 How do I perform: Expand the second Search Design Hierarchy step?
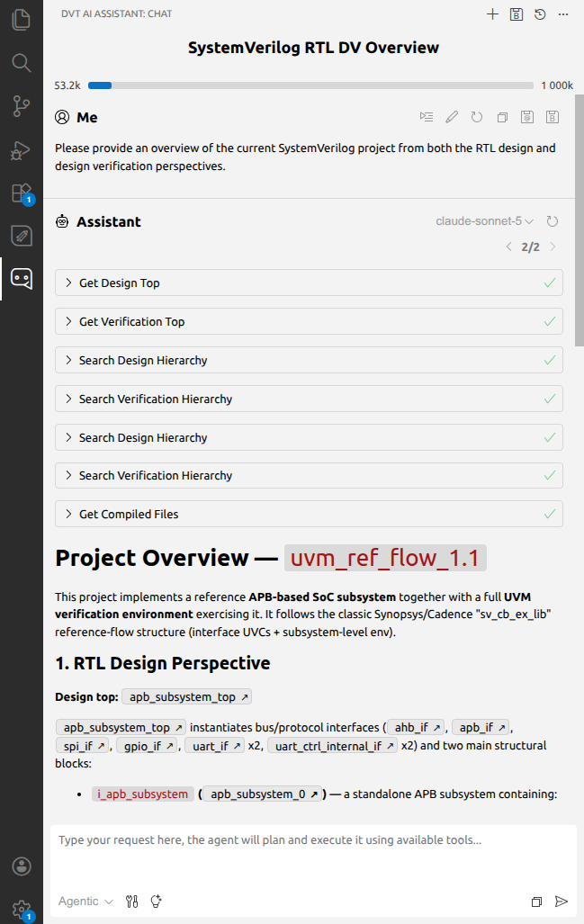(309, 438)
